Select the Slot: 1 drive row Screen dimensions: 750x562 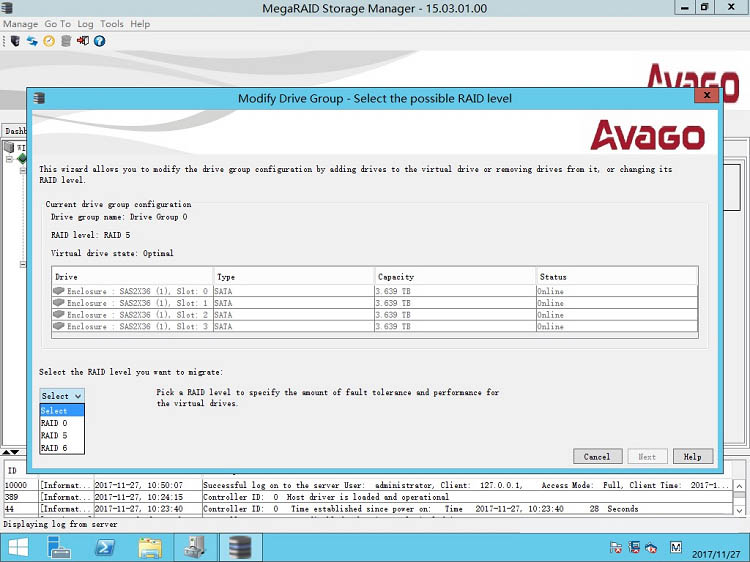coord(375,303)
